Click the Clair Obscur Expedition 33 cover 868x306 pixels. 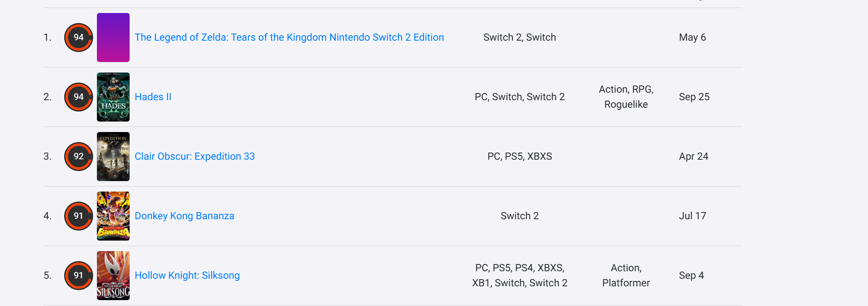tap(113, 156)
